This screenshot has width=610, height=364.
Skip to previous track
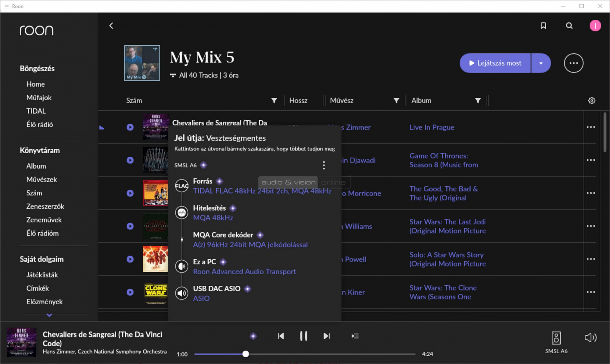pos(281,336)
